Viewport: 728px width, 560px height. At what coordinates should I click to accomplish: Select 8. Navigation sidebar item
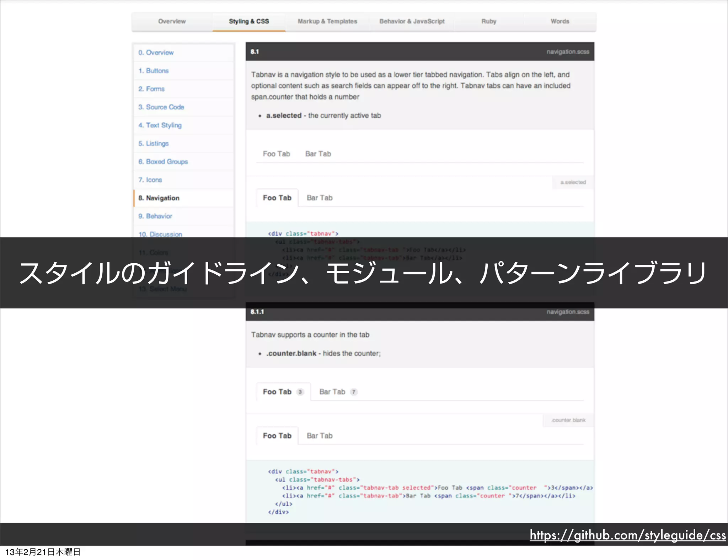(x=184, y=198)
